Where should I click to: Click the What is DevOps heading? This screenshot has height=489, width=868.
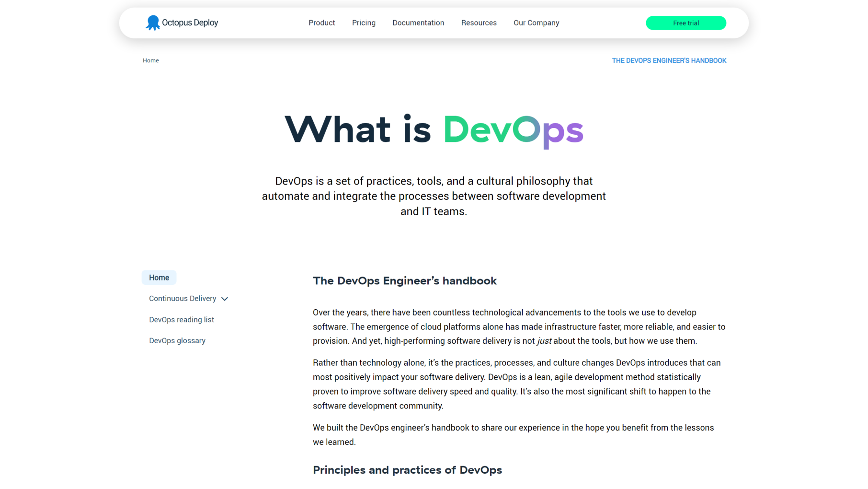pyautogui.click(x=434, y=130)
